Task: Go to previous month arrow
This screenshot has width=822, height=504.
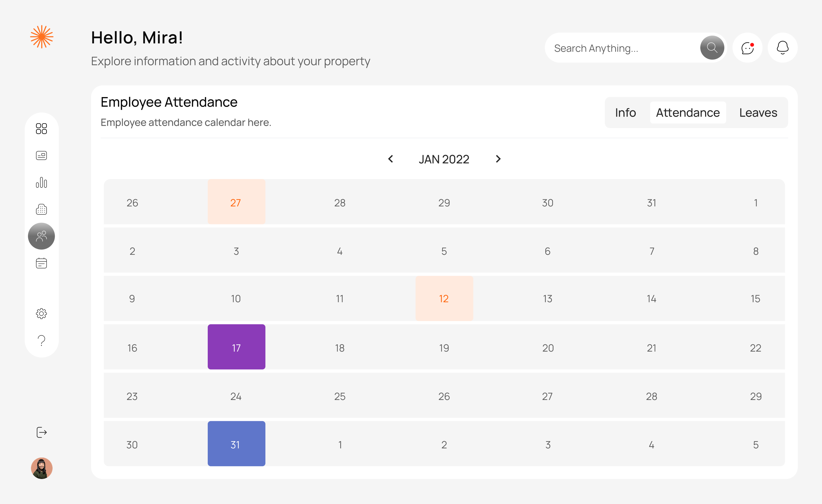Action: [x=391, y=159]
